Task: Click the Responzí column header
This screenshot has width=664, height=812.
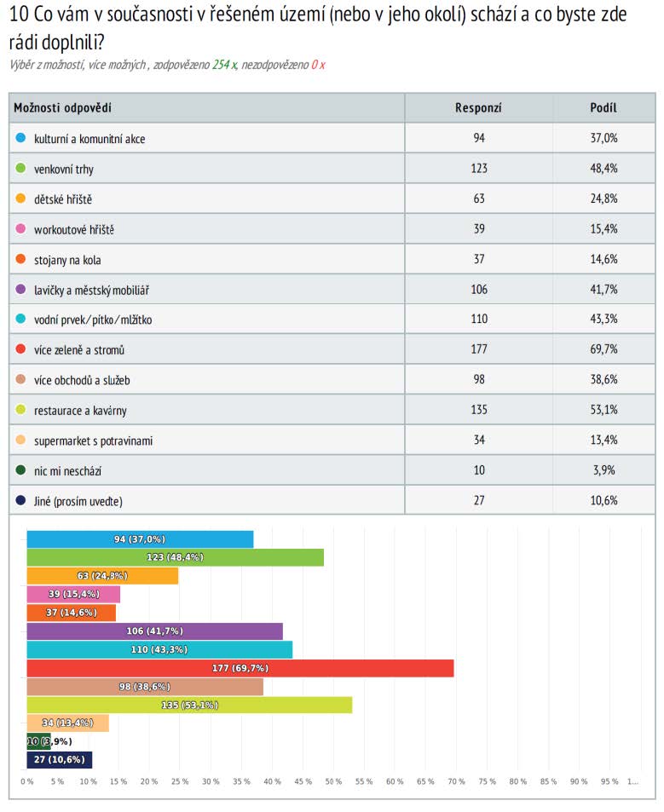Action: click(478, 107)
